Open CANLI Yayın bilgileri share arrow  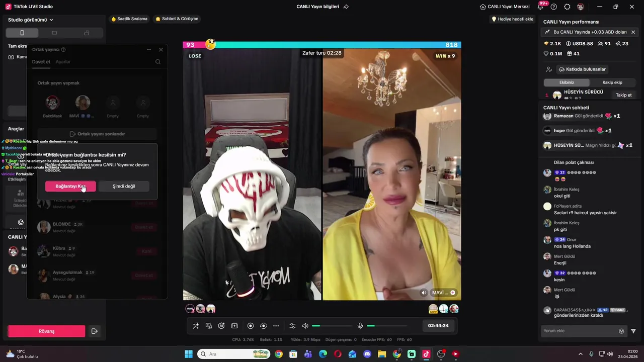(x=346, y=7)
